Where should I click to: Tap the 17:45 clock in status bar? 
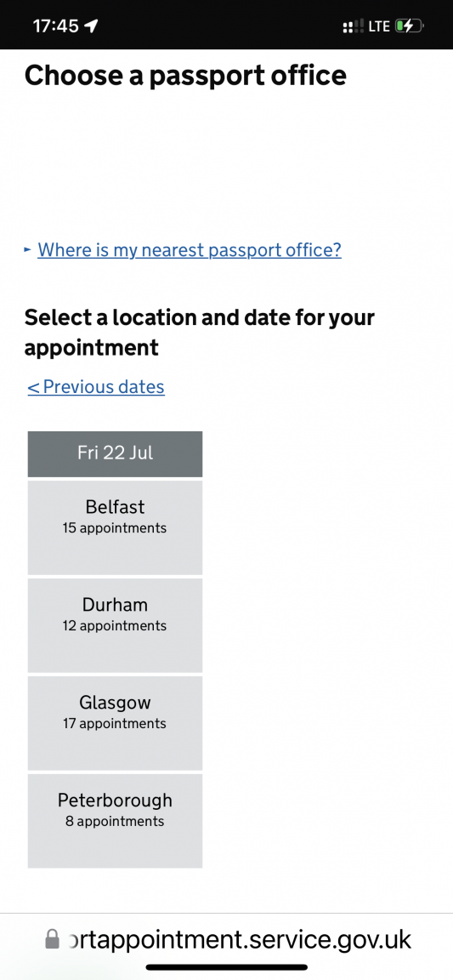click(x=55, y=26)
